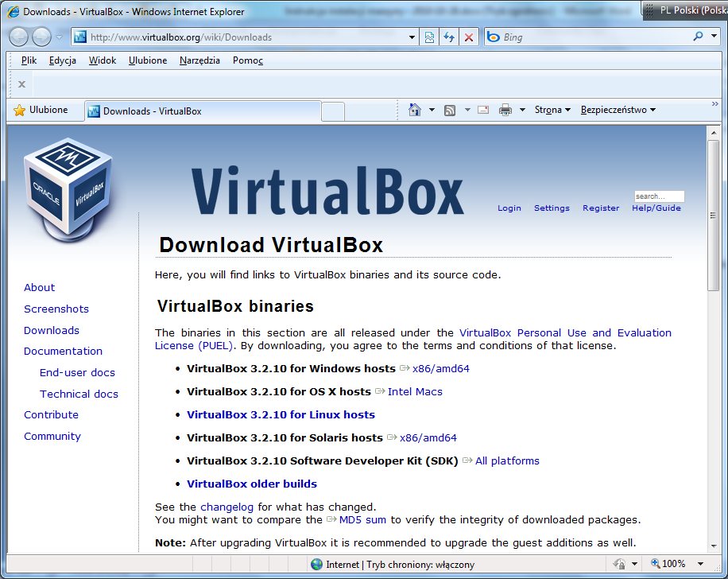Open the Widok menu
Viewport: 728px width, 579px height.
[103, 60]
